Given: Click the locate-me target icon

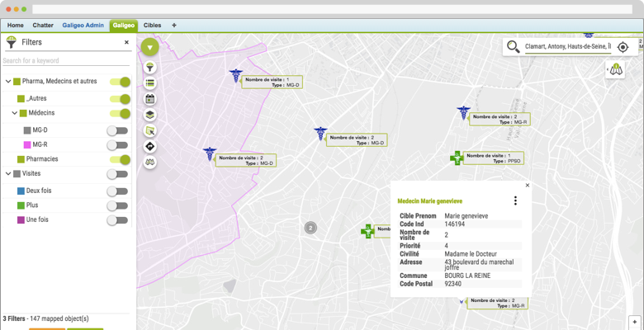Looking at the screenshot, I should (623, 48).
